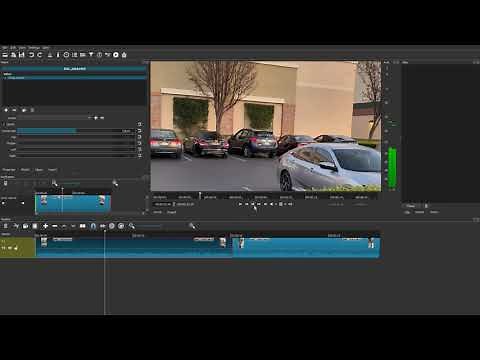
Task: Open the Properties panel toolbar icon
Action: click(58, 55)
